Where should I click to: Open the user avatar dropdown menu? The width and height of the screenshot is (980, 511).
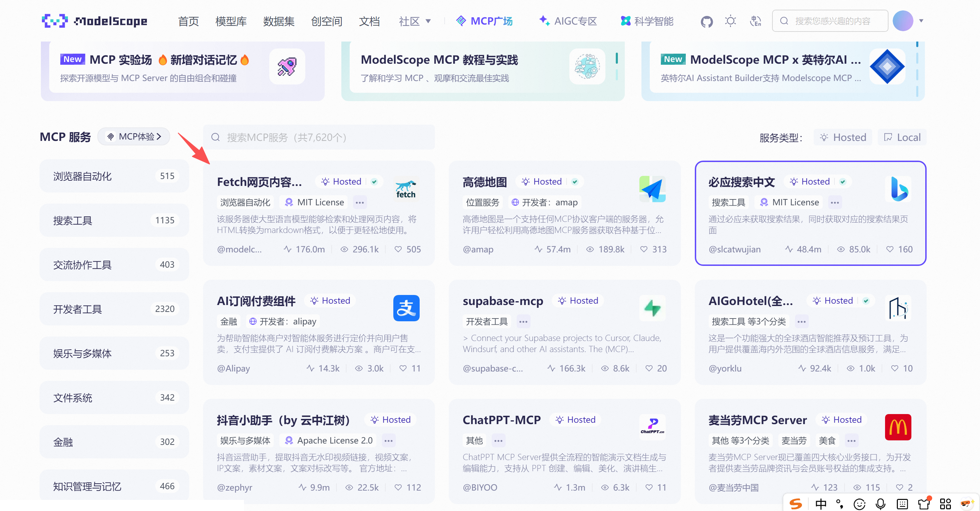click(903, 20)
